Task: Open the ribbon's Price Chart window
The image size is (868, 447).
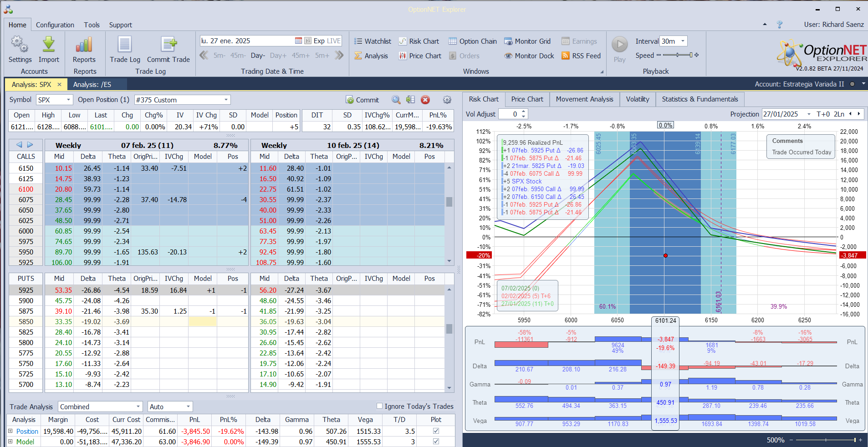Action: (420, 56)
